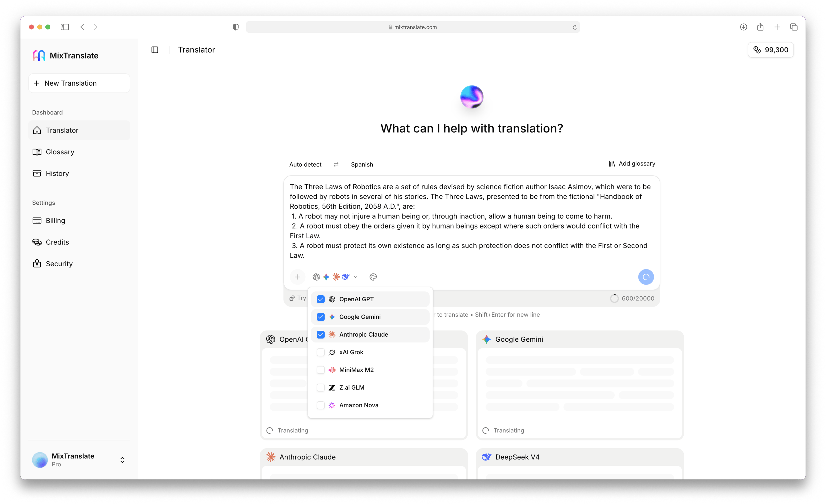Click the MixTranslate logo icon

tap(39, 56)
